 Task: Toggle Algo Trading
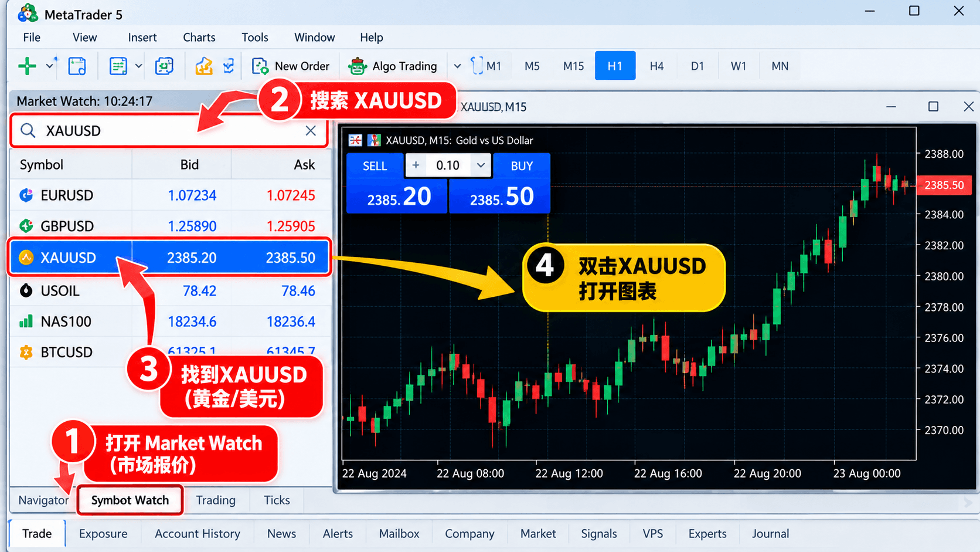[393, 66]
